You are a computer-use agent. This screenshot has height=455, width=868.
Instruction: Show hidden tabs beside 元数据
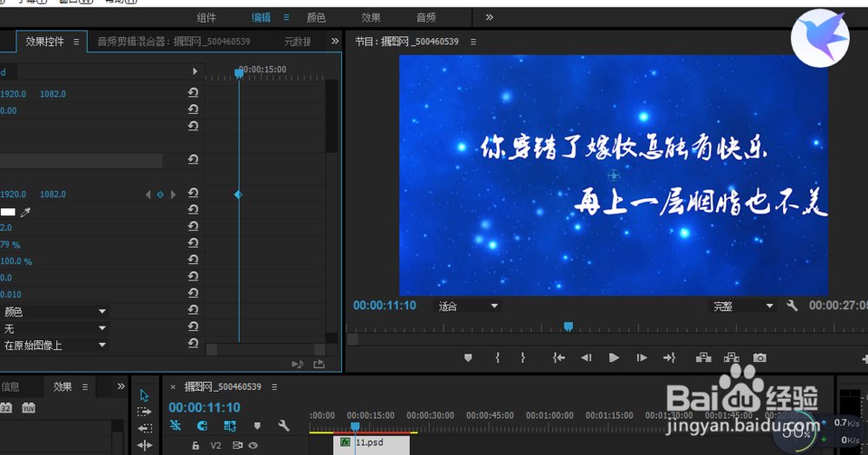click(335, 41)
